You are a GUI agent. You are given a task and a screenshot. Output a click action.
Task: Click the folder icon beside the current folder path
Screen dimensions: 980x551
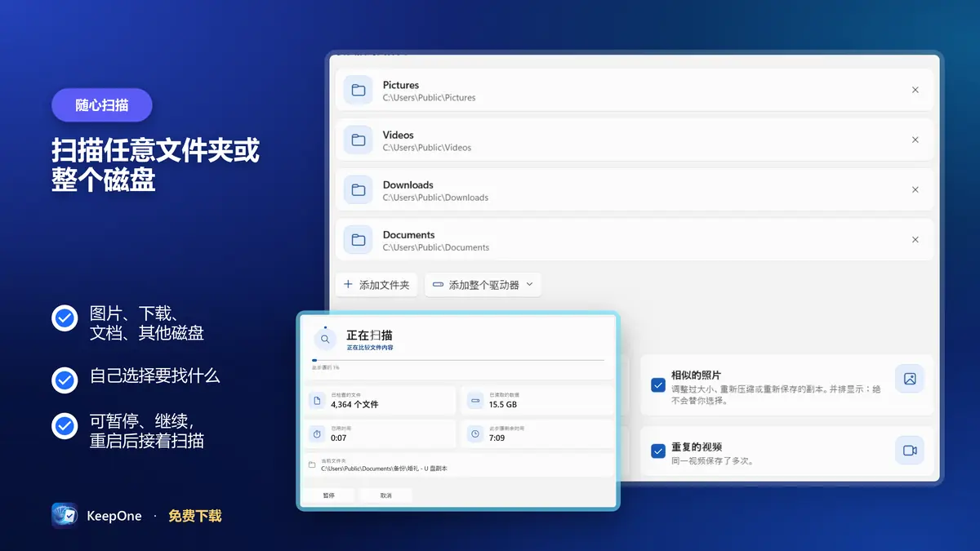coord(312,465)
